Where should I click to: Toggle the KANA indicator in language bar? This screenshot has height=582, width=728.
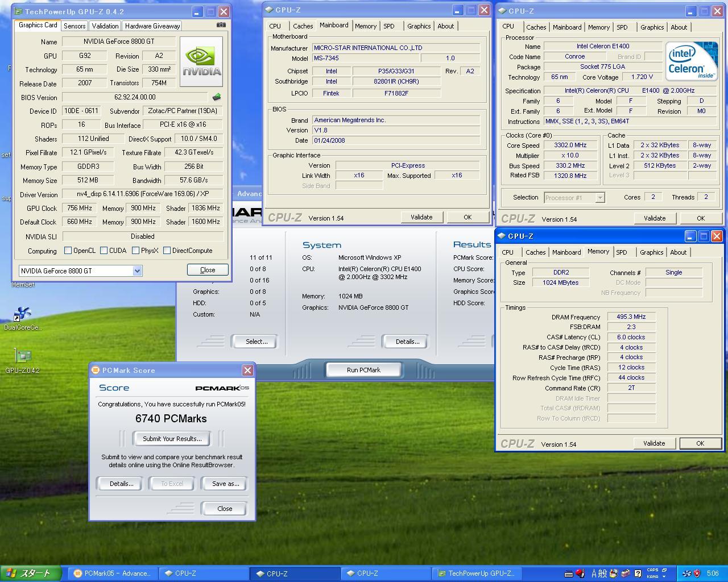tap(652, 576)
